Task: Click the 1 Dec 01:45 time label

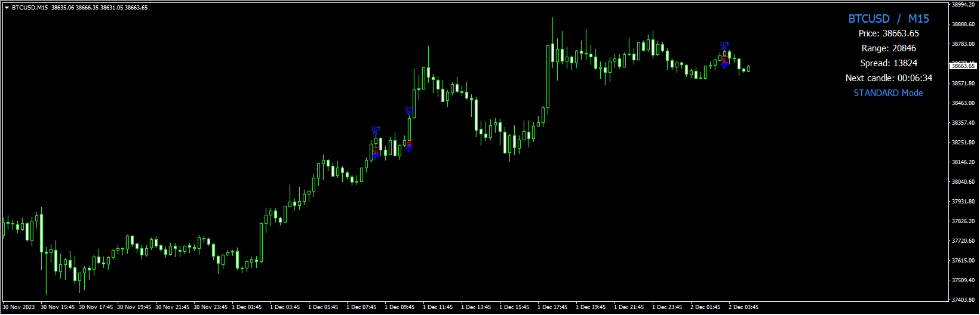Action: (247, 308)
